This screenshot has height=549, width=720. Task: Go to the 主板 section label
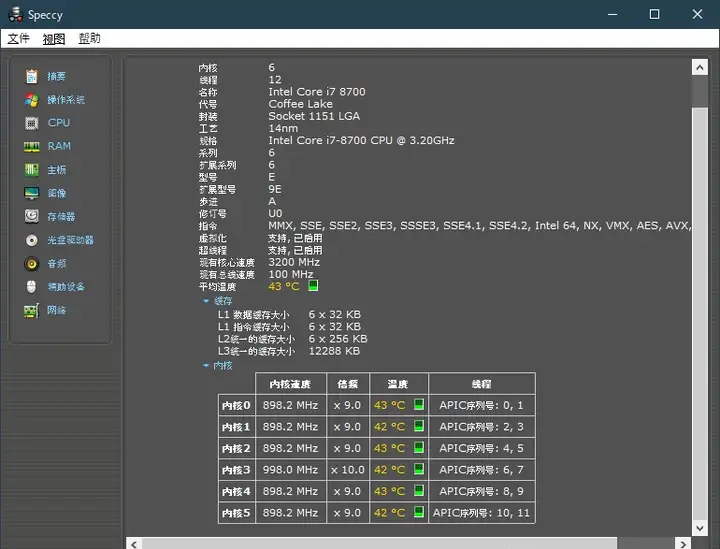pos(57,170)
